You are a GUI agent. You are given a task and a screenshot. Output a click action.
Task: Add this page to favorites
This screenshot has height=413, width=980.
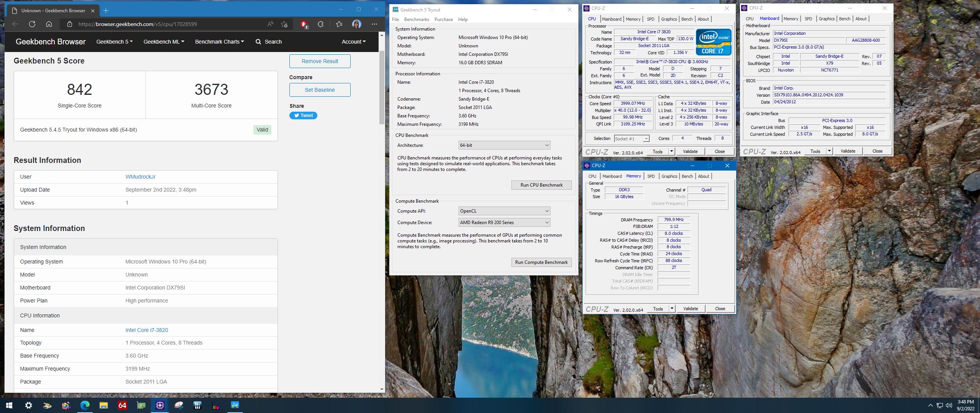(x=284, y=24)
